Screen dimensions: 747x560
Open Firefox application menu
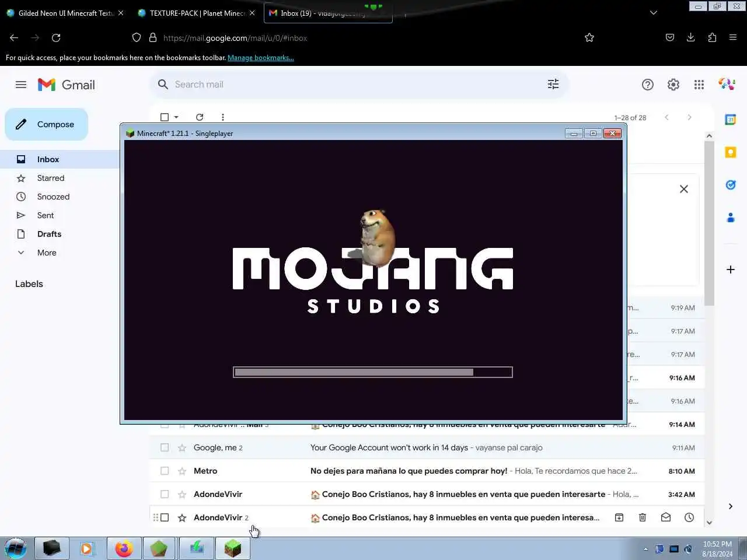pyautogui.click(x=733, y=38)
